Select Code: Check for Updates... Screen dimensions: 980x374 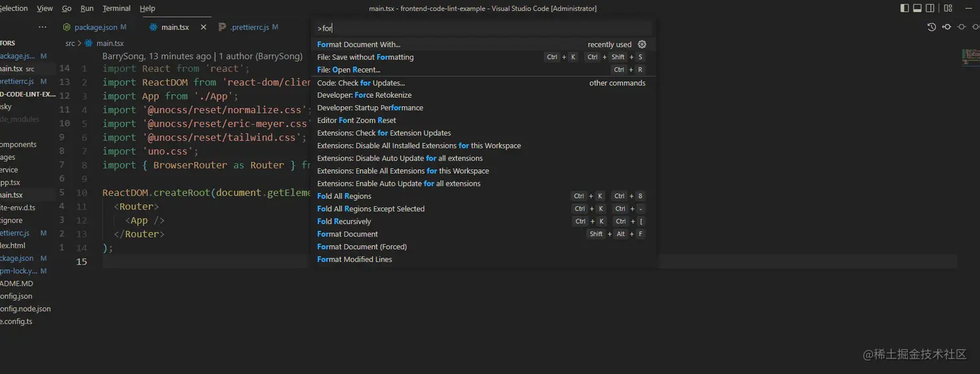coord(483,83)
